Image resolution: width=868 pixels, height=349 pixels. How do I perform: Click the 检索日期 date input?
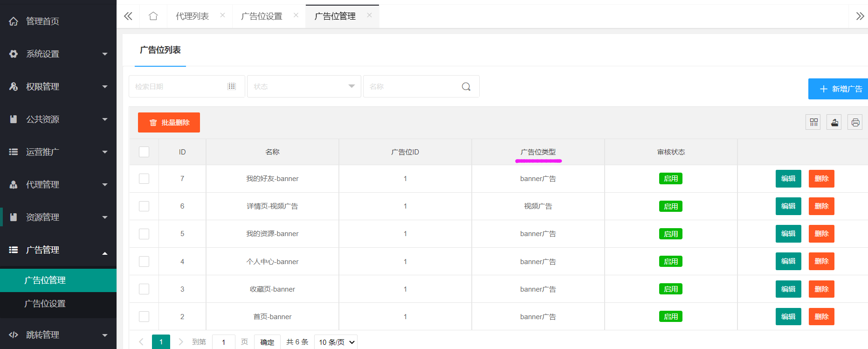[186, 86]
